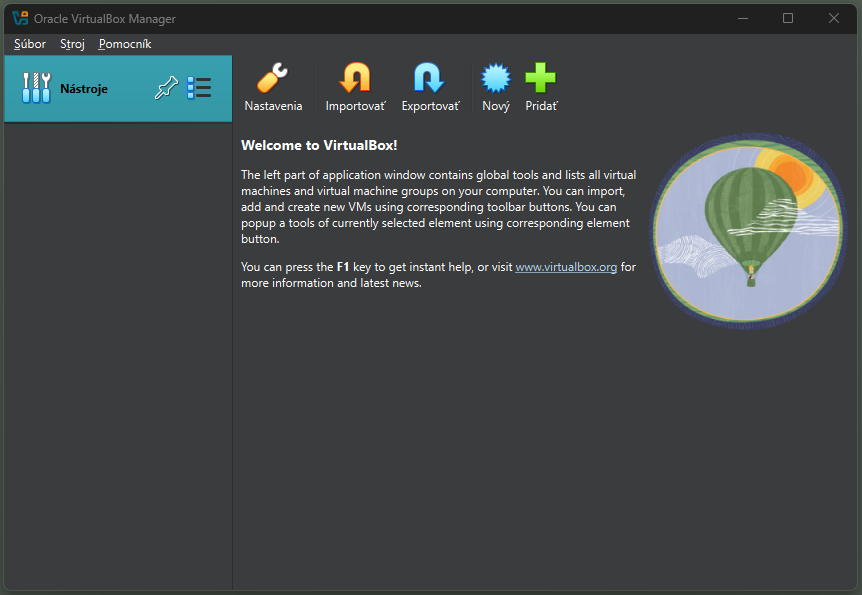Viewport: 862px width, 595px height.
Task: Maximize the VirtualBox Manager window
Action: 788,18
